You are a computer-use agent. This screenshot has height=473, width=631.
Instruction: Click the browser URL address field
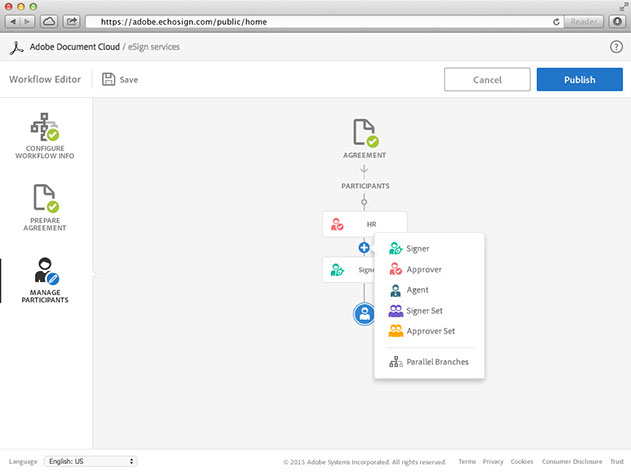320,21
